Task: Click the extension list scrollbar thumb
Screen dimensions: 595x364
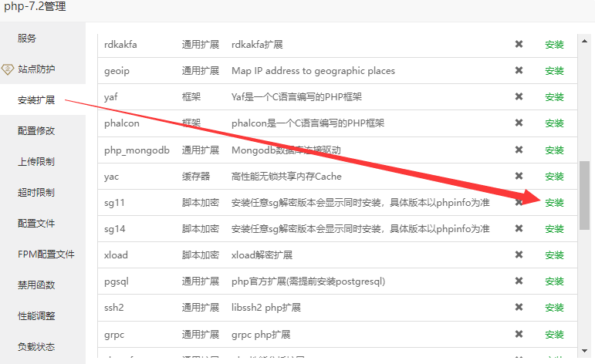Action: (x=584, y=195)
